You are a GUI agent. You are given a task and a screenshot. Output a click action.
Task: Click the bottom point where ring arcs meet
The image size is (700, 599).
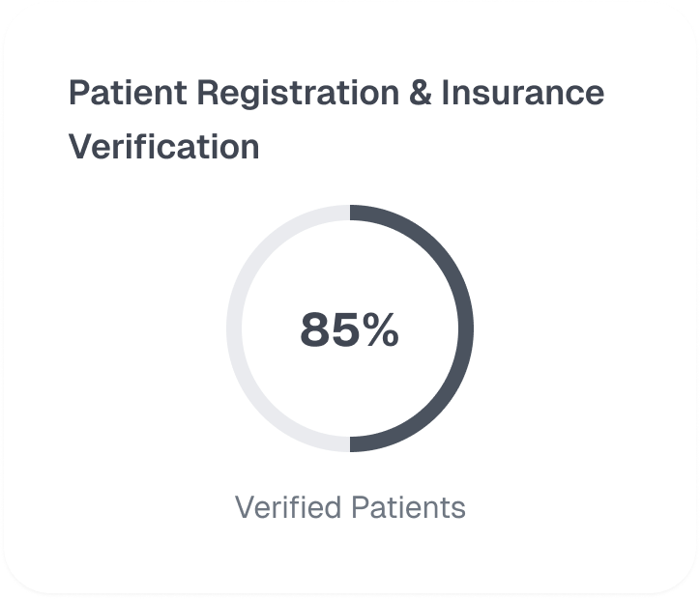tap(350, 443)
